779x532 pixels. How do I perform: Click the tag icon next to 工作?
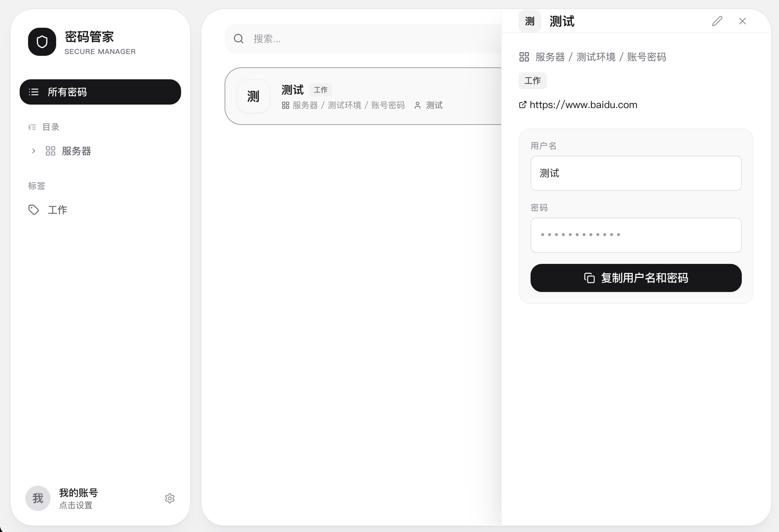pyautogui.click(x=34, y=210)
